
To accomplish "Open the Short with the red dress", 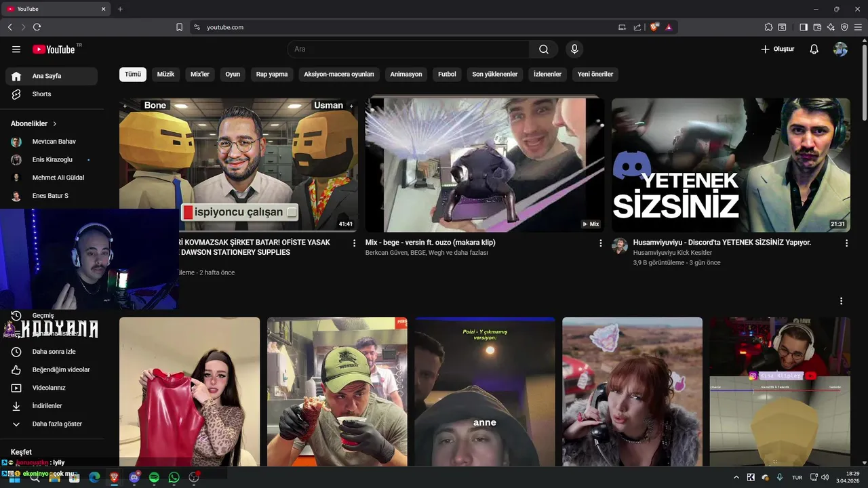I will (x=189, y=392).
